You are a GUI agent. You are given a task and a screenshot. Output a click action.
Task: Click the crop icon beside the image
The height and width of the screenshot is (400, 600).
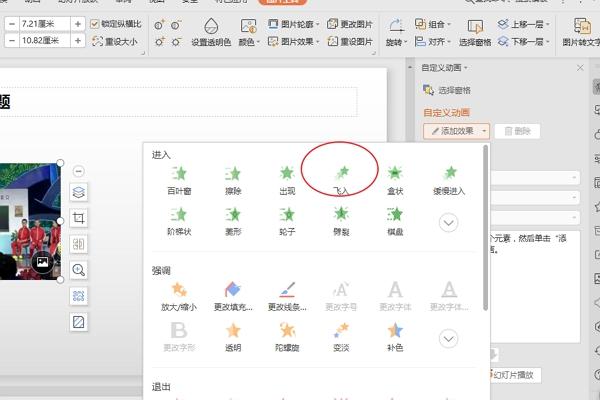coord(79,218)
